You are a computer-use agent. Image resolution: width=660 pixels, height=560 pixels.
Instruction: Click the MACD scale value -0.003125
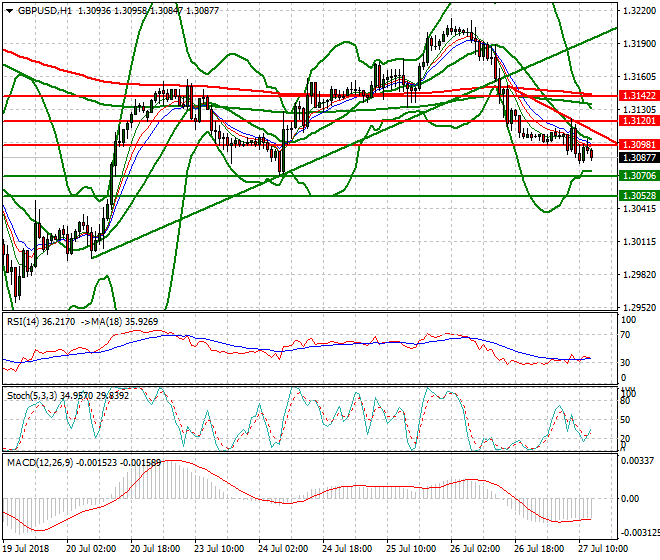pyautogui.click(x=640, y=533)
